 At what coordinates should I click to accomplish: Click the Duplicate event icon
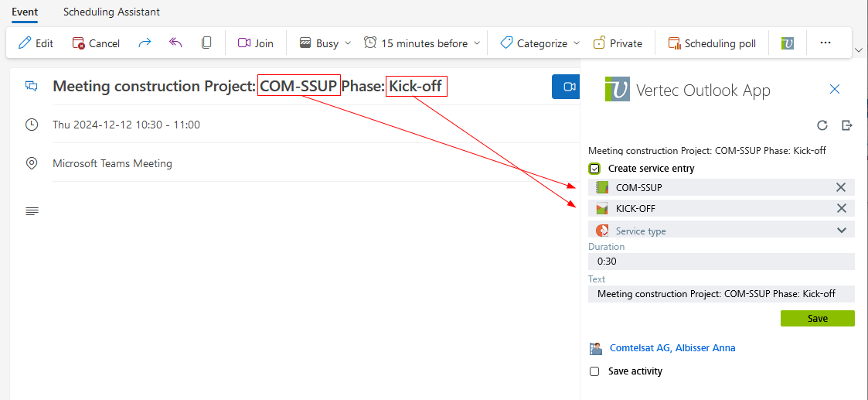tap(206, 43)
